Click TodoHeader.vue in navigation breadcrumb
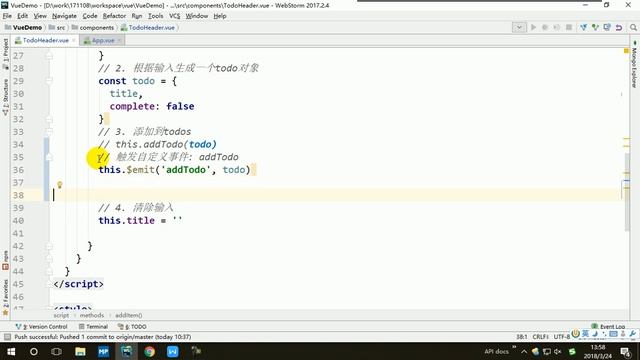640x360 pixels. [x=148, y=27]
